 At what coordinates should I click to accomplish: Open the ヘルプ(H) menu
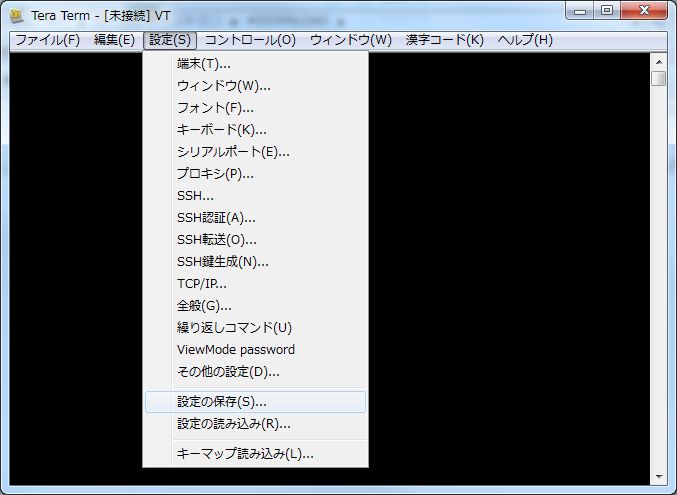(524, 40)
